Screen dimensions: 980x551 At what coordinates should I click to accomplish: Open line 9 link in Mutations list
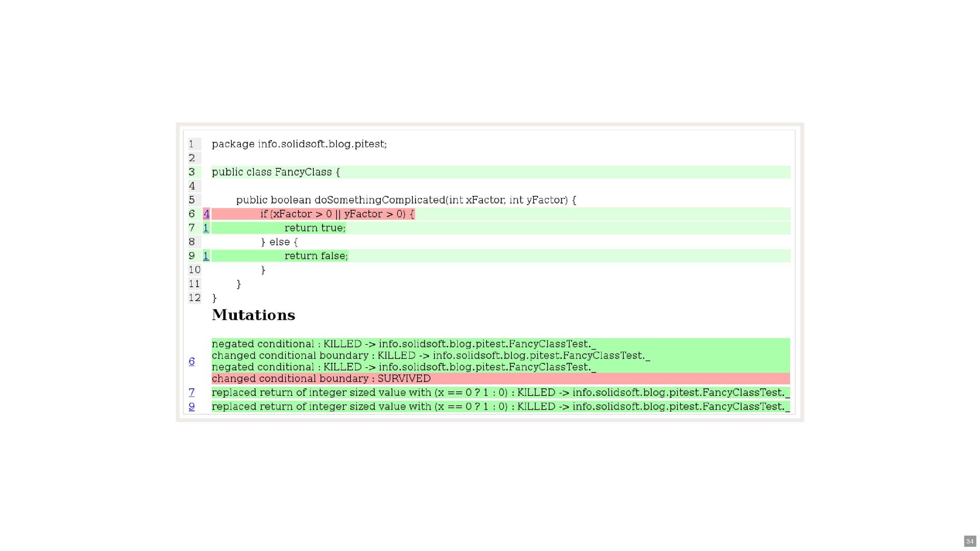click(x=191, y=407)
